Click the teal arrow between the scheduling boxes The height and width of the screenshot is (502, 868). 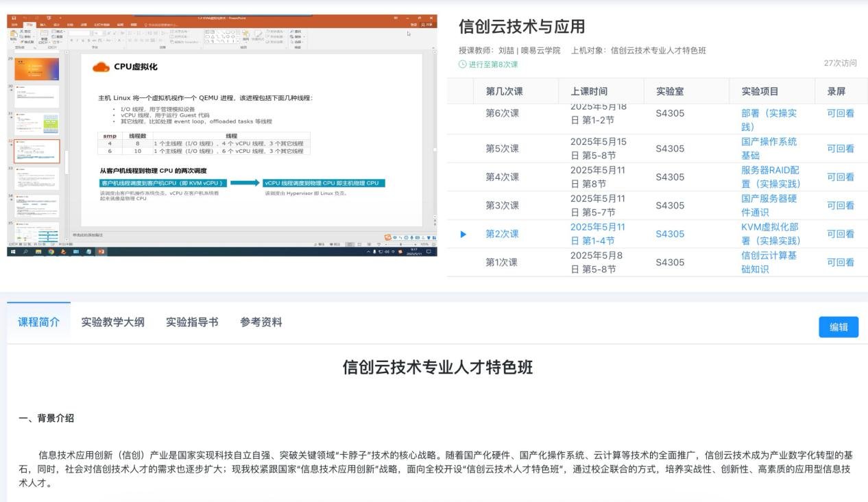pos(245,183)
